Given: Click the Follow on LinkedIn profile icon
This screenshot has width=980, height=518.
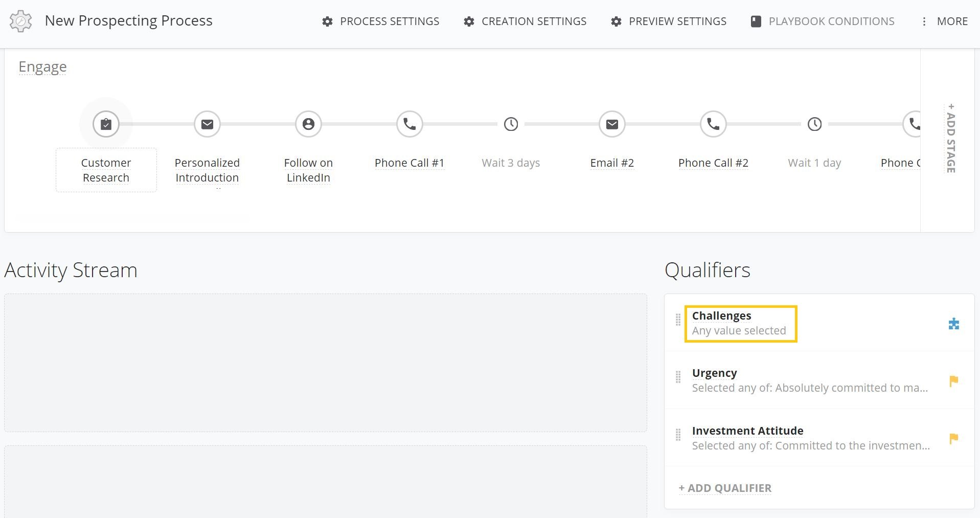Looking at the screenshot, I should coord(308,124).
